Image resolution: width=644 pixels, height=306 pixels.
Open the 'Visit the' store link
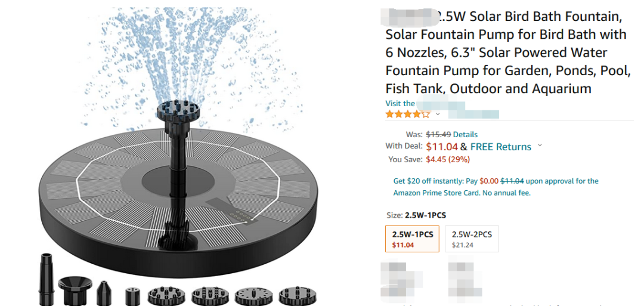click(x=400, y=103)
